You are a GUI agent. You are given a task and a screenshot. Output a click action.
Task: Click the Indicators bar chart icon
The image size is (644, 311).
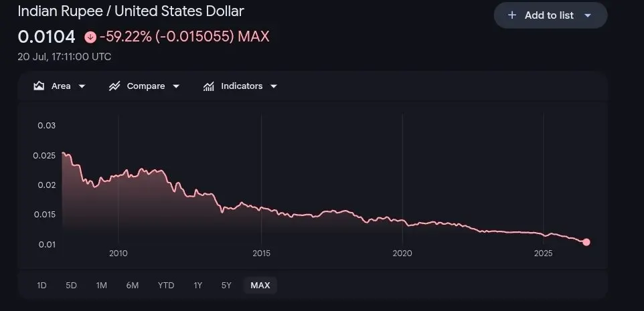coord(209,86)
